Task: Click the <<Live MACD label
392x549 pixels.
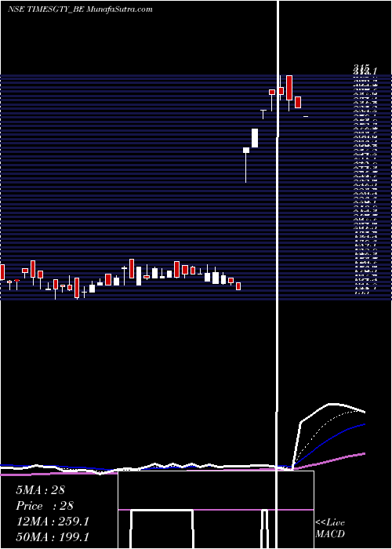Action: click(x=330, y=529)
